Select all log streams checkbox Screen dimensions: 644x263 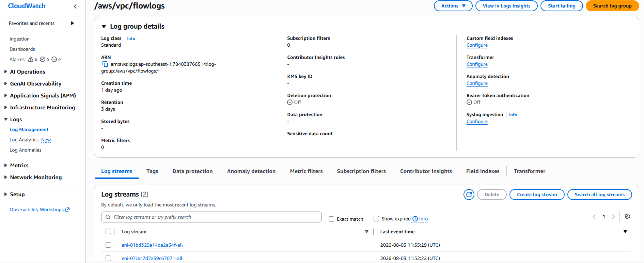[x=108, y=231]
